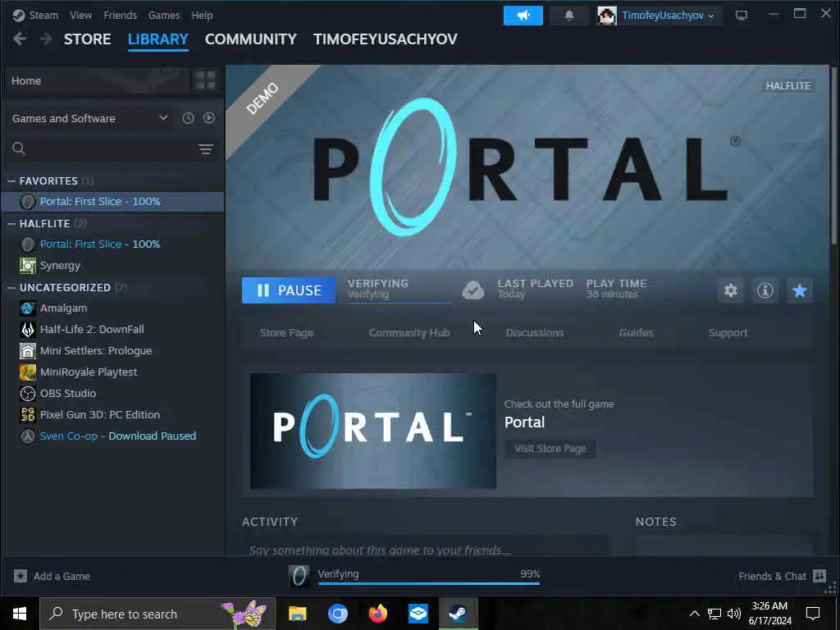Open Windows Start menu
Viewport: 840px width, 630px height.
click(x=20, y=614)
